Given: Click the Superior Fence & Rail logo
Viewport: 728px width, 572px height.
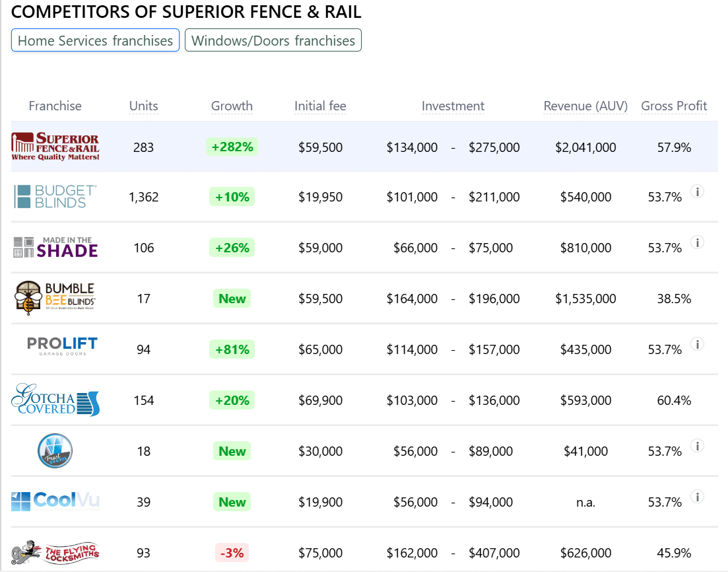Looking at the screenshot, I should point(55,147).
